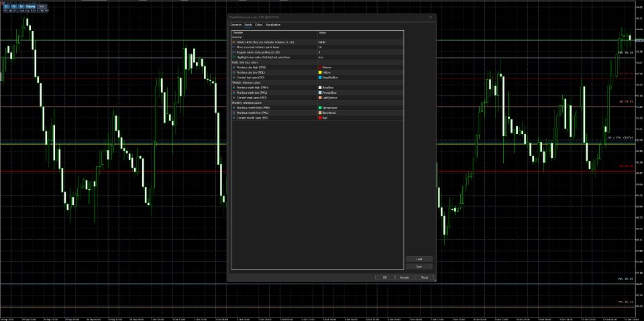Click the icon of the second instance panel row
The height and width of the screenshot is (321, 644).
click(234, 47)
